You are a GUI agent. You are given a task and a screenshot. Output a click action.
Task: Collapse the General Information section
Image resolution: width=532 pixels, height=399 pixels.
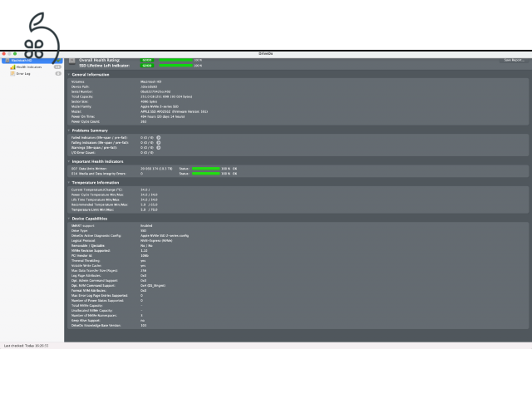click(69, 75)
